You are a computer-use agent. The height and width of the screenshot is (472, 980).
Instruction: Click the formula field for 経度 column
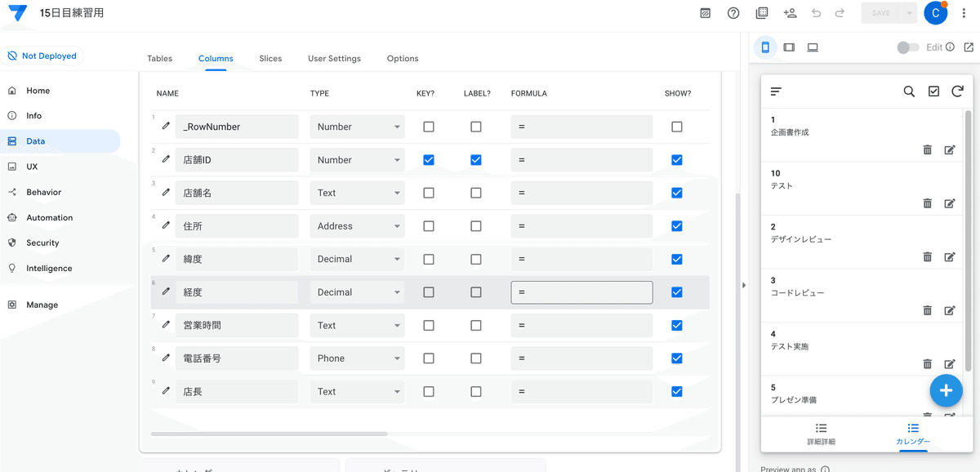pos(581,292)
